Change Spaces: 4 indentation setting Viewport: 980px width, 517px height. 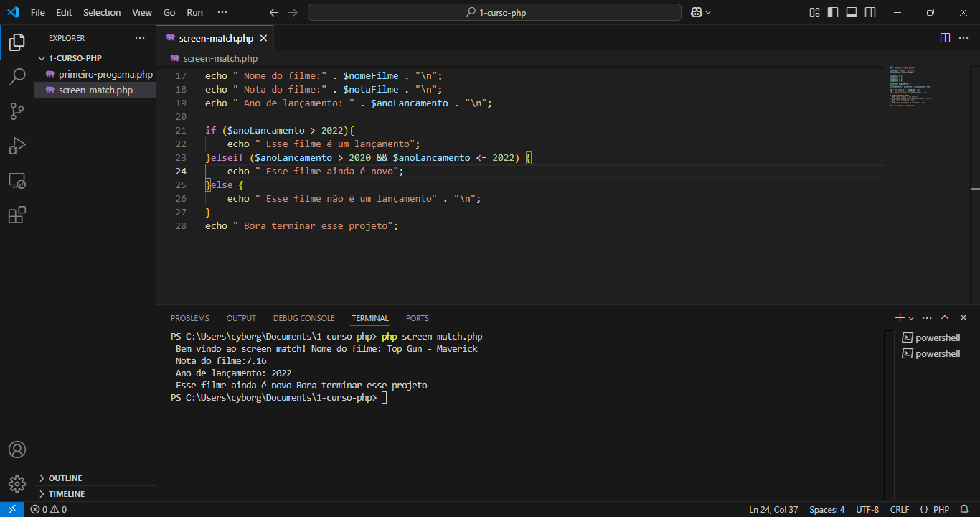tap(826, 509)
